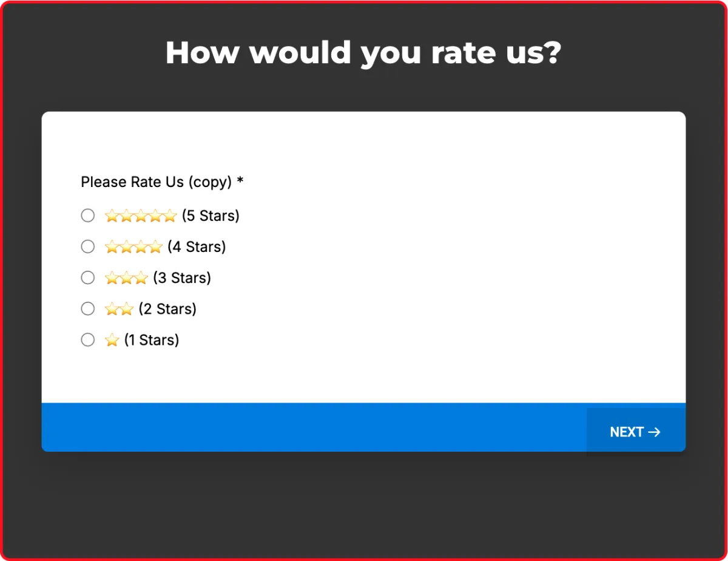The width and height of the screenshot is (728, 561).
Task: Click the single star icon
Action: [x=112, y=340]
